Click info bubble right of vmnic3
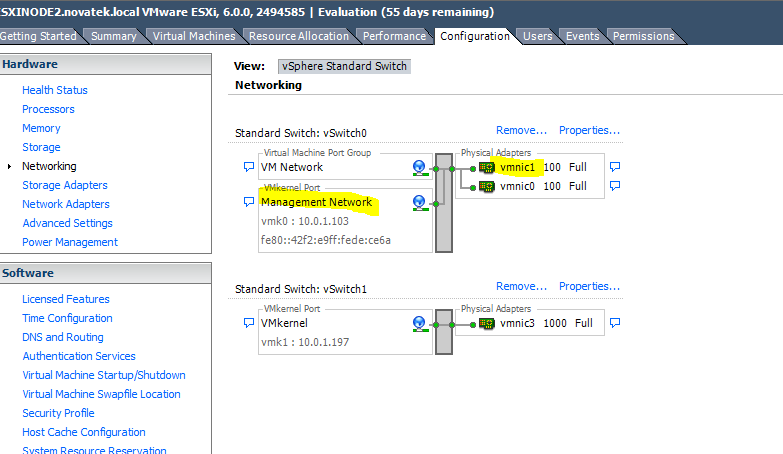 tap(615, 323)
